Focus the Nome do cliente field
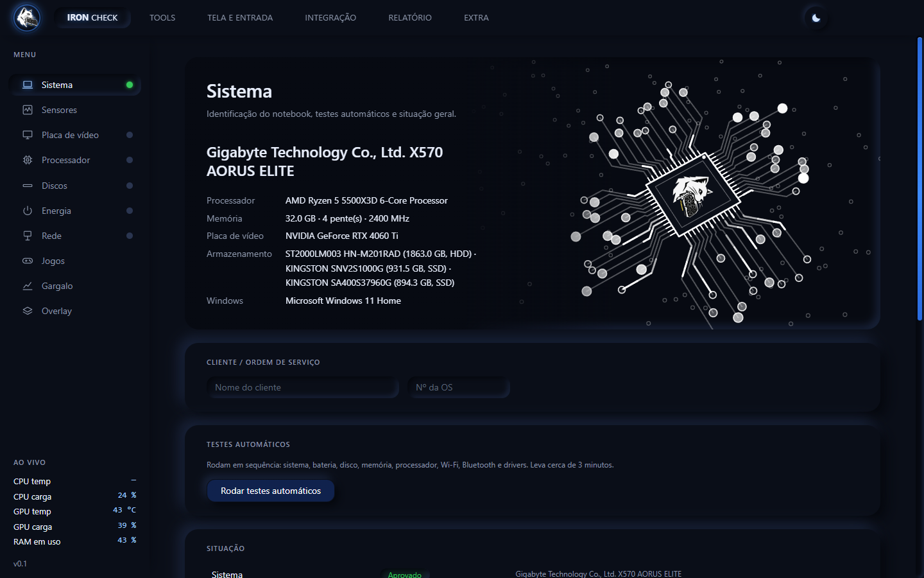Image resolution: width=924 pixels, height=578 pixels. pos(303,387)
